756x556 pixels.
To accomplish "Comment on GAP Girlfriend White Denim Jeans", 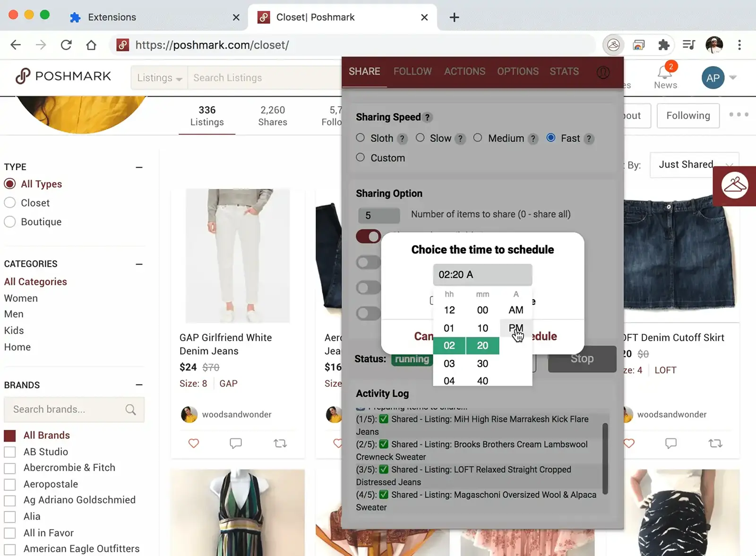I will [x=235, y=443].
